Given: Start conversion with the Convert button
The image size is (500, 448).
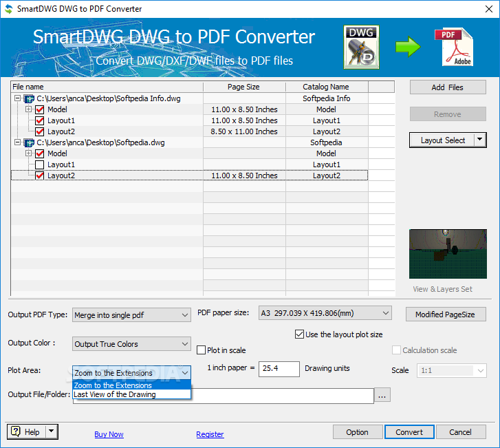Looking at the screenshot, I should coord(409,432).
